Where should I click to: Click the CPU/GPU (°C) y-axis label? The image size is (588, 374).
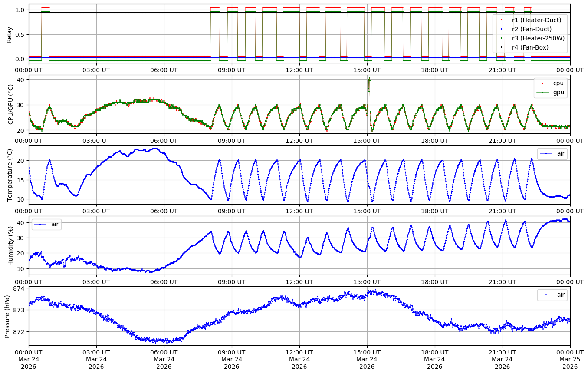(x=11, y=104)
